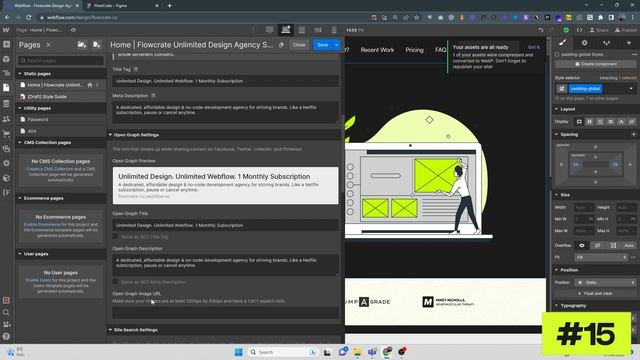Switch to the Style Manager tab

point(607,43)
